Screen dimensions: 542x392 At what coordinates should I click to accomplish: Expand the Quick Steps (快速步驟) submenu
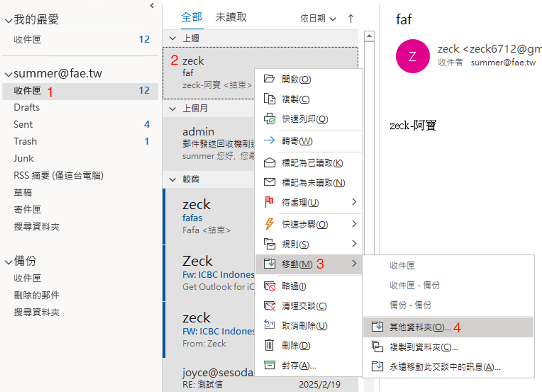[354, 224]
